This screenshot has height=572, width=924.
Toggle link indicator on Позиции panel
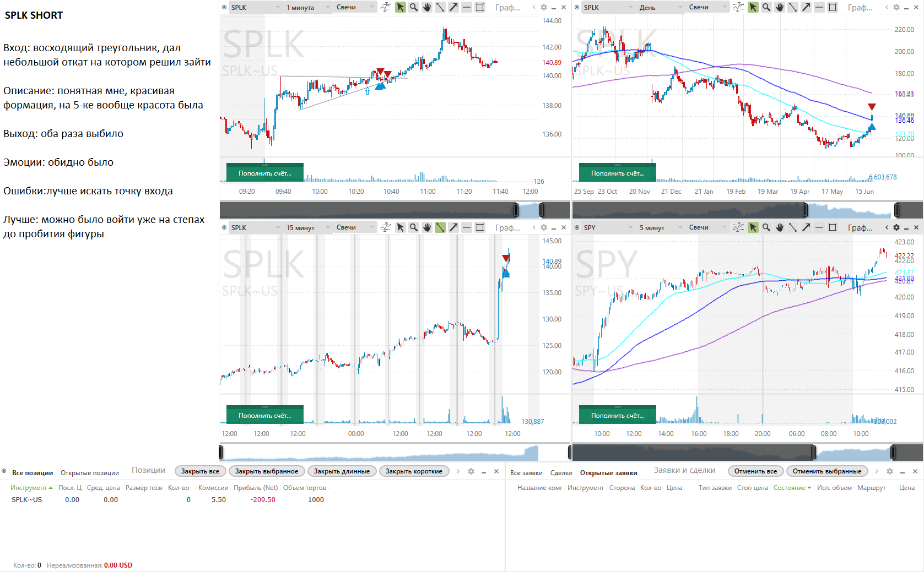pos(4,471)
